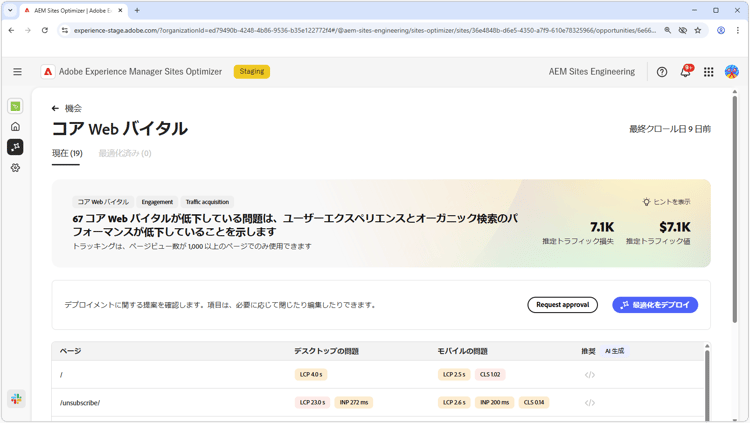Open the AEM Sites Engineering organization switcher
This screenshot has height=423, width=750.
(592, 72)
